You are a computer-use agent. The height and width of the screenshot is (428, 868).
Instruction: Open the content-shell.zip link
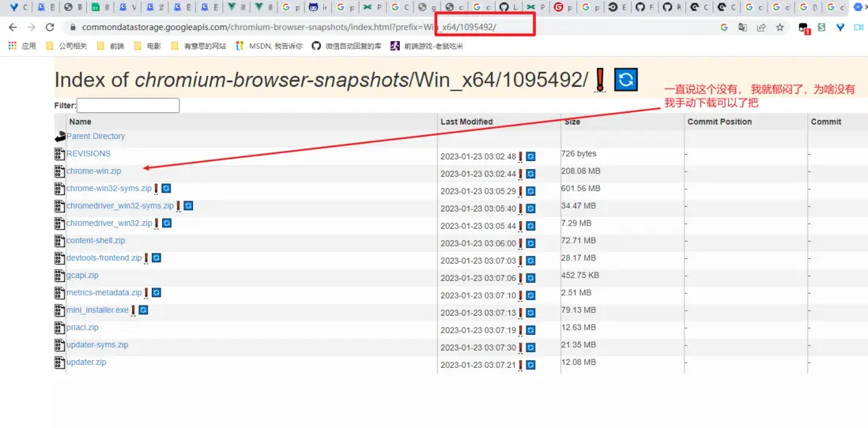pyautogui.click(x=96, y=241)
